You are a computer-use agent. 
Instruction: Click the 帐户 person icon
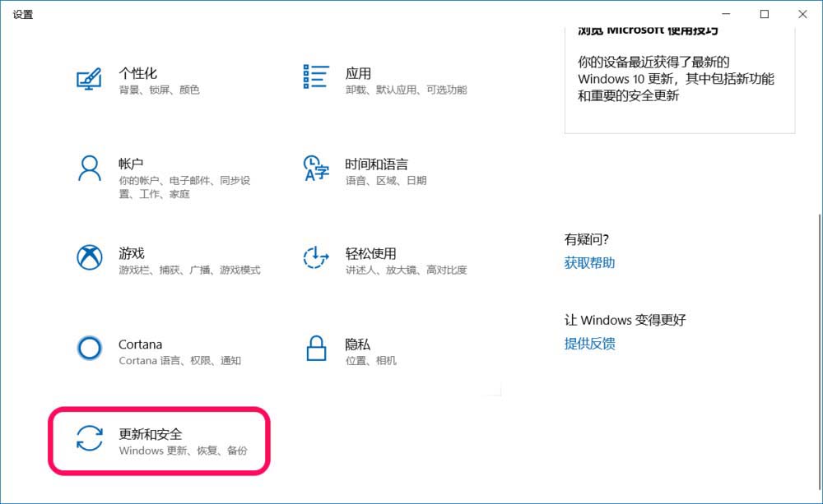click(89, 169)
